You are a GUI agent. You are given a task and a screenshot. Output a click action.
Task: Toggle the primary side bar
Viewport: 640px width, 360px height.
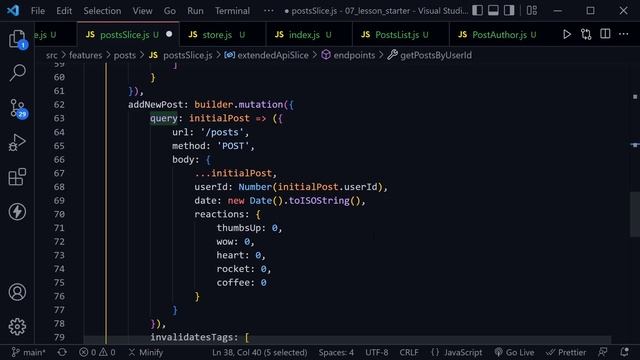[x=478, y=10]
